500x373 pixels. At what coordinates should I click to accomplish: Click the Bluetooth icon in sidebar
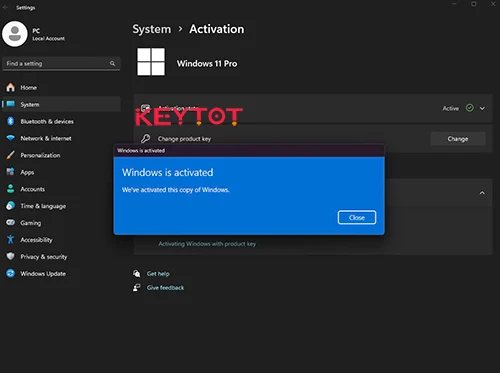(11, 121)
